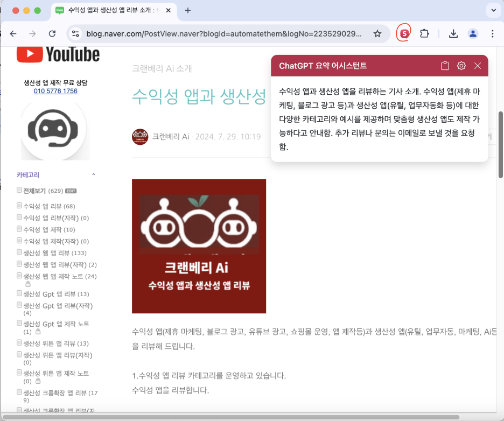Open 생산성 웹 앱 리뷰(자작) (2) category
This screenshot has width=504, height=421.
(60, 265)
